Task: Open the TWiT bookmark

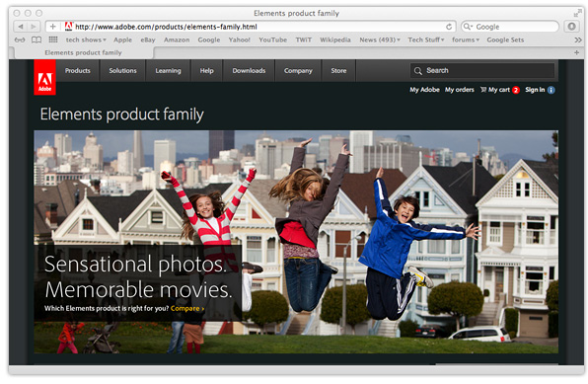Action: tap(304, 39)
